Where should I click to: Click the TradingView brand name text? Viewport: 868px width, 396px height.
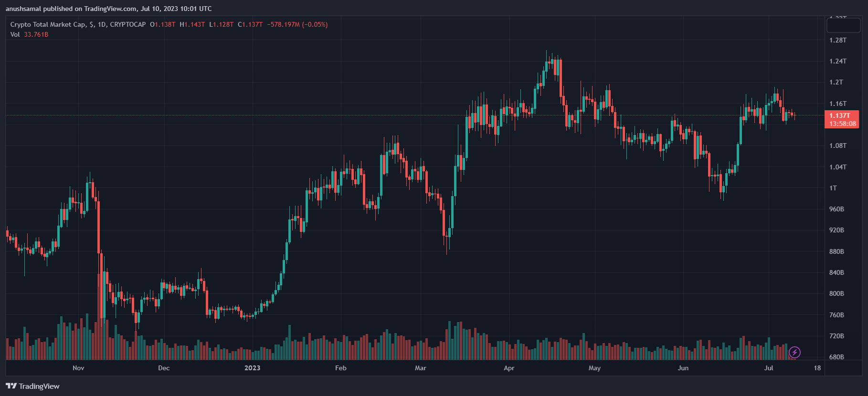click(x=39, y=386)
